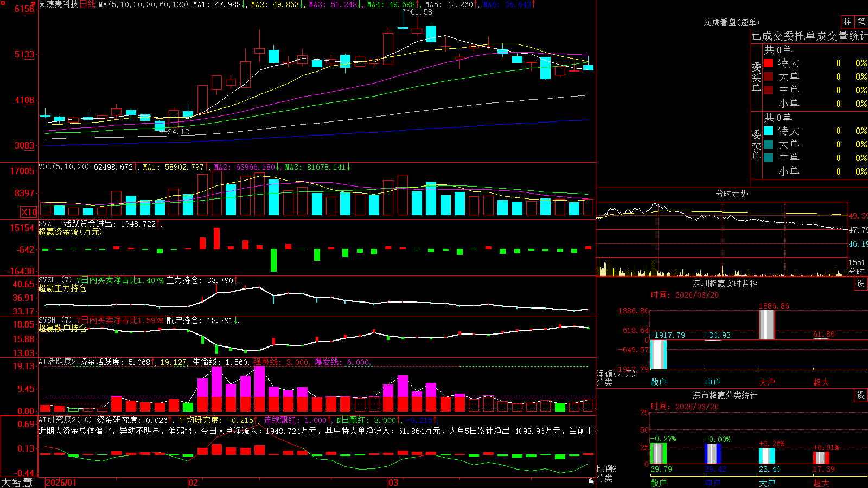Click the 超赢主力持仓 label
Viewport: 868px width, 488px height.
(62, 288)
